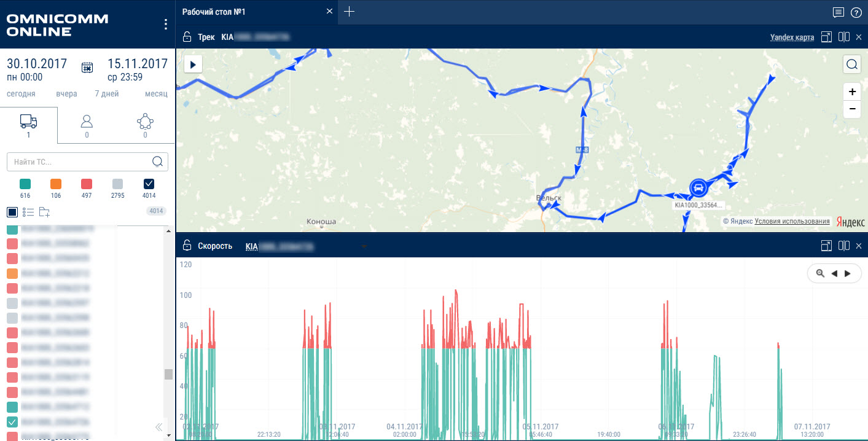Collapse the left sidebar with double chevron

click(x=158, y=427)
